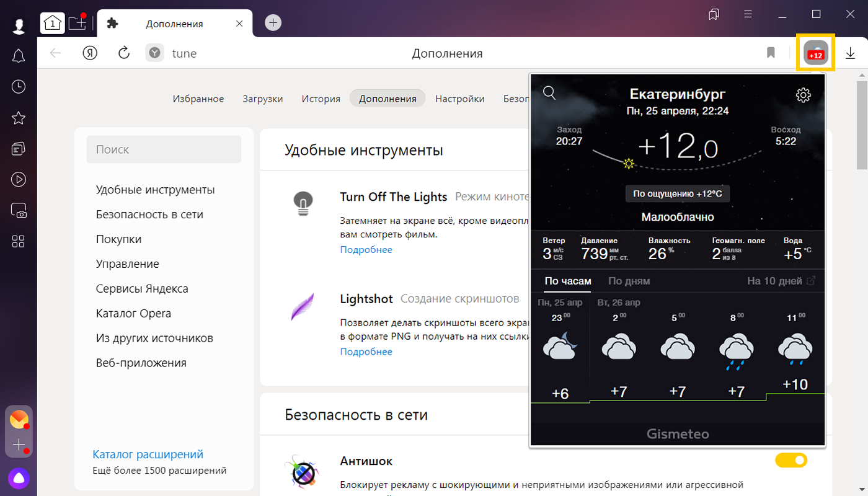
Task: Click Gismeteo +12 extension icon
Action: click(816, 53)
